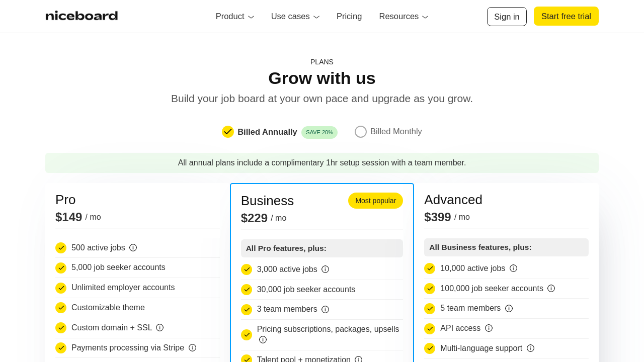Click info icon next to 500 active jobs
Image resolution: width=644 pixels, height=362 pixels.
point(133,248)
